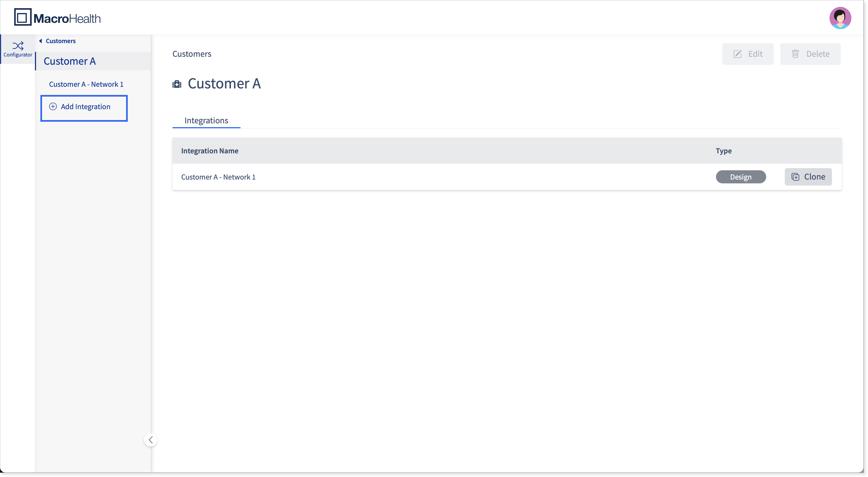Select the Integrations tab
The image size is (868, 477).
(206, 120)
